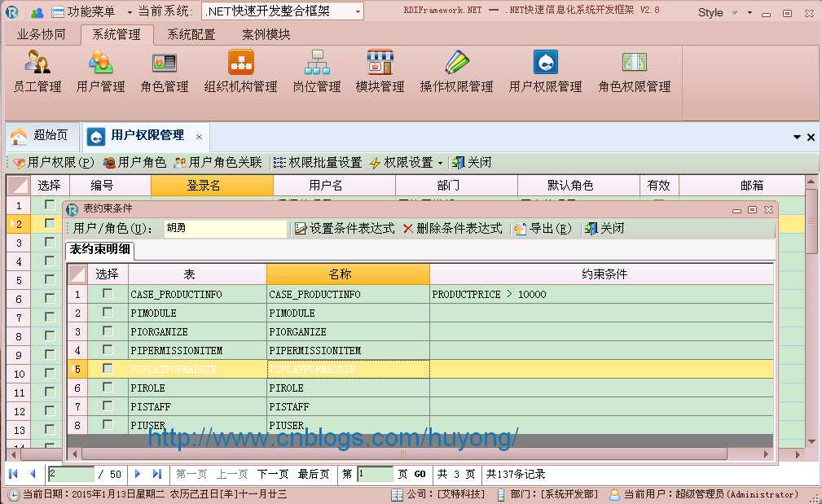Open the 当前系统 combo box dropdown

[358, 11]
